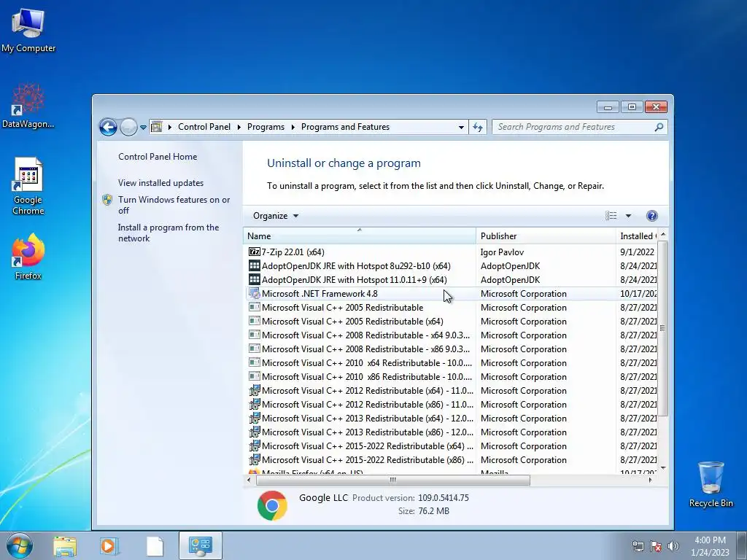Open the Recycle Bin icon

point(711,484)
